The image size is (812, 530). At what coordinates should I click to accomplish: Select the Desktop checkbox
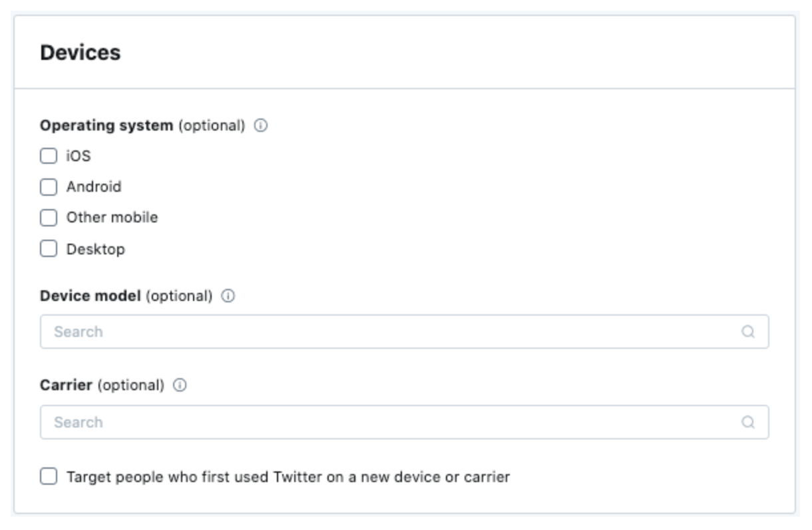49,249
